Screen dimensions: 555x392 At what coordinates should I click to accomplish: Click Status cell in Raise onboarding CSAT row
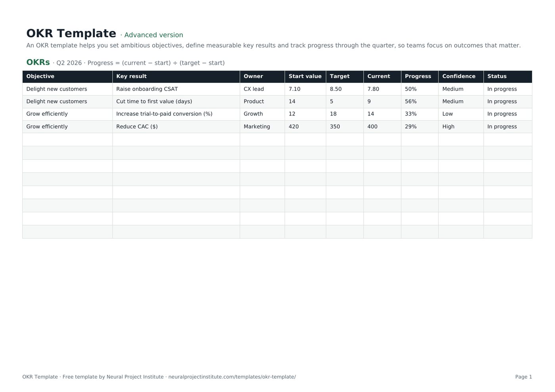tap(507, 89)
